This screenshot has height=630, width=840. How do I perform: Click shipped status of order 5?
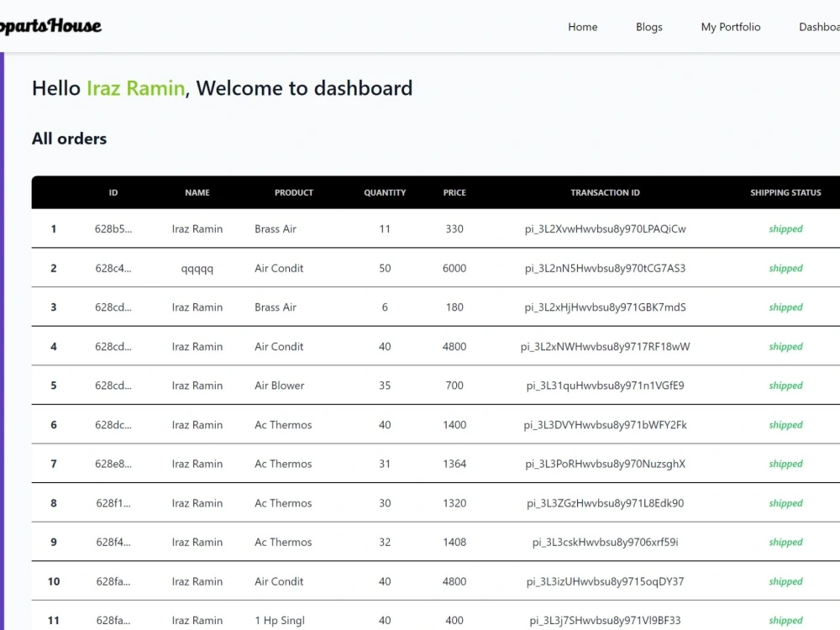785,386
